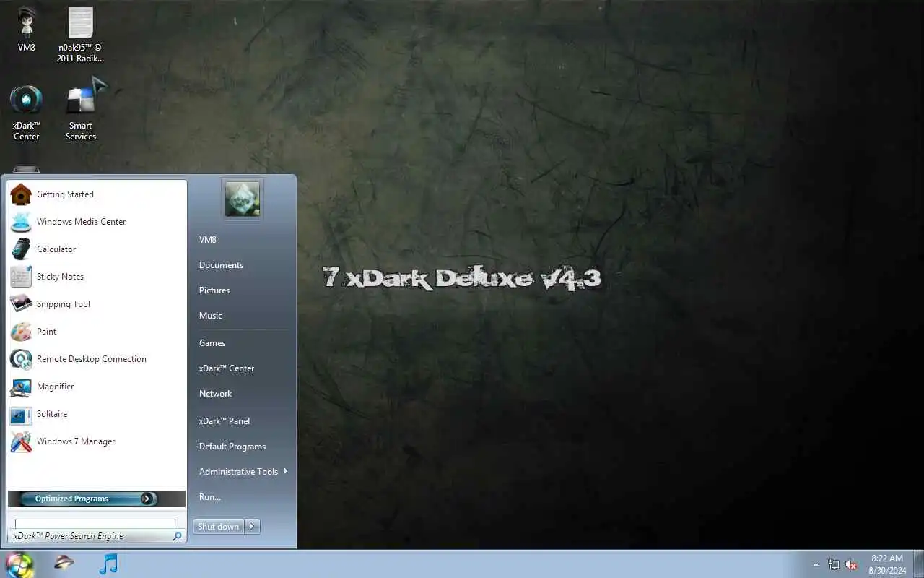Open the Sticky Notes icon

coord(21,277)
